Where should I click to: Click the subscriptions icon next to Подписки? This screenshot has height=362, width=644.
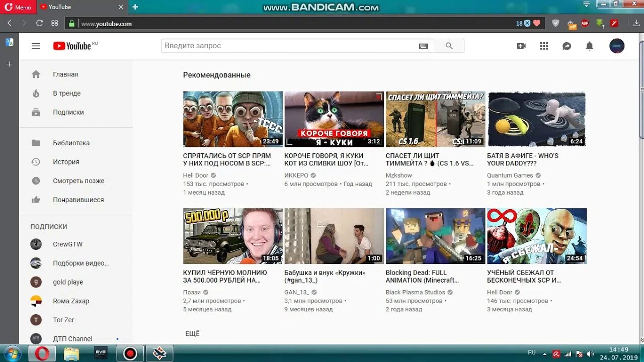click(x=36, y=112)
